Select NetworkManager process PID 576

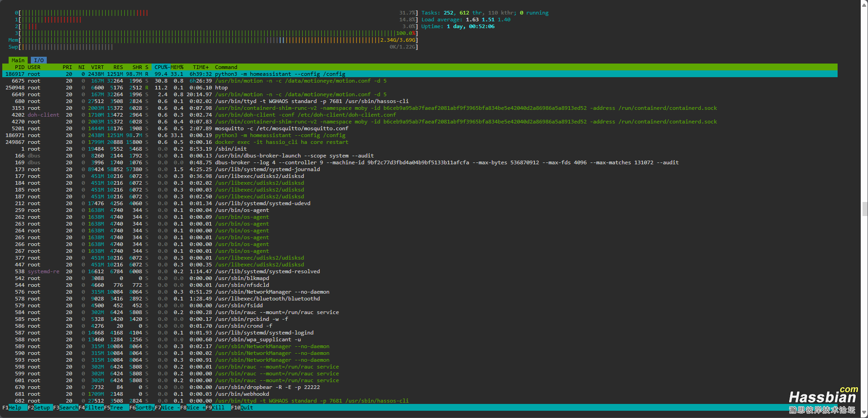[420, 292]
